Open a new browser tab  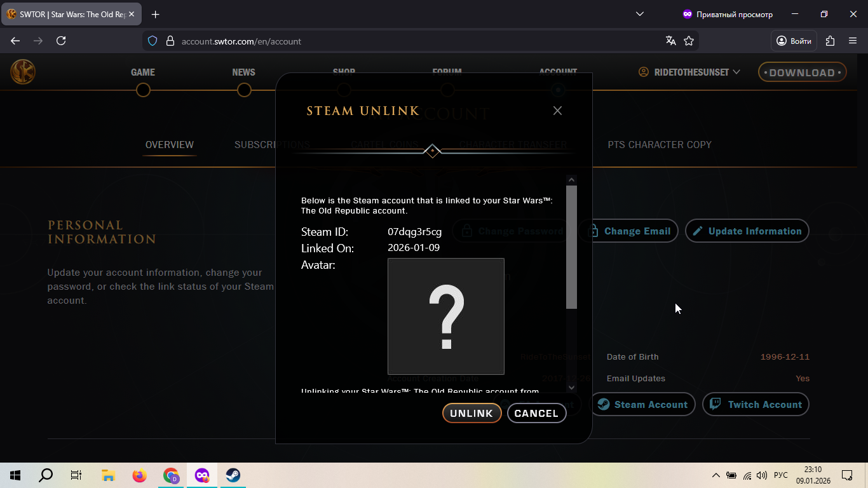(x=155, y=14)
